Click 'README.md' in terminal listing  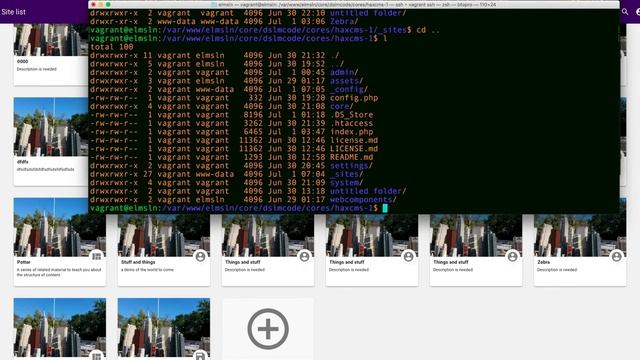pyautogui.click(x=351, y=157)
